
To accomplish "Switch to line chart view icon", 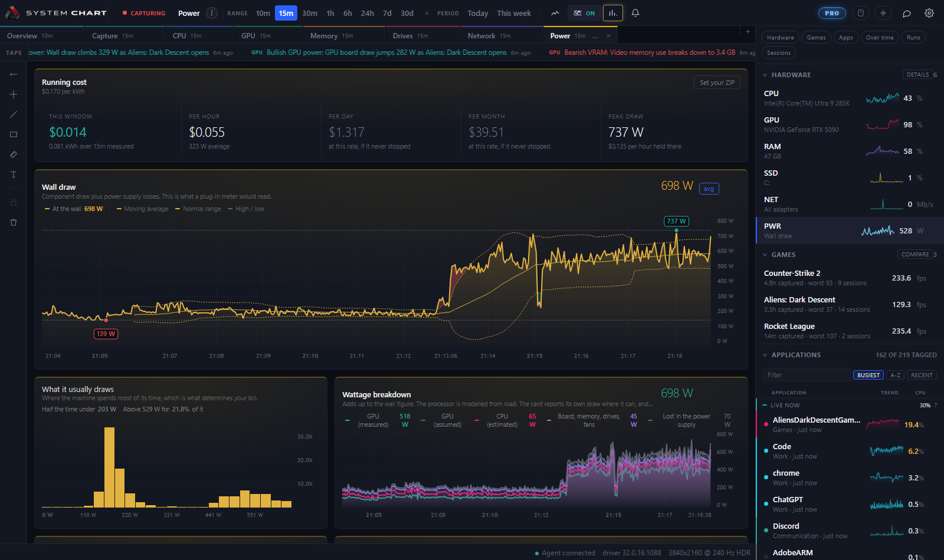I will click(x=555, y=13).
